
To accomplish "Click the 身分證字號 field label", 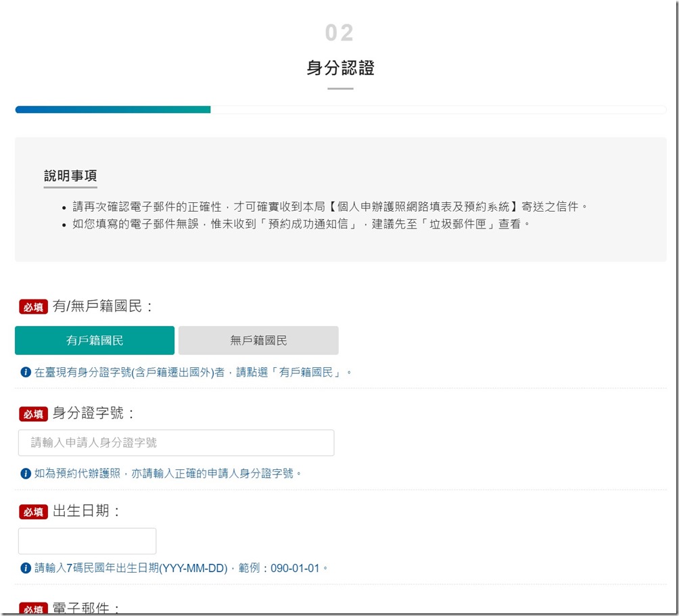I will (x=93, y=413).
